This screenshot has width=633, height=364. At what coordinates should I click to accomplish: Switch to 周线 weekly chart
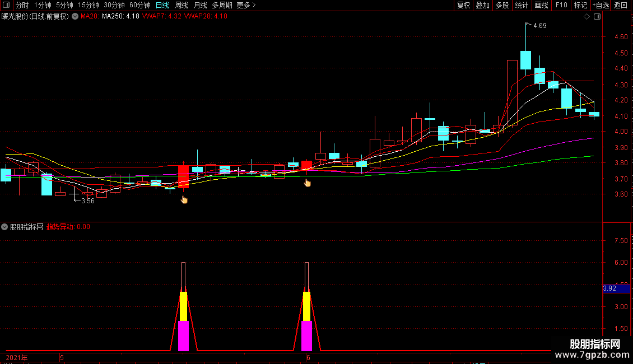coord(181,5)
